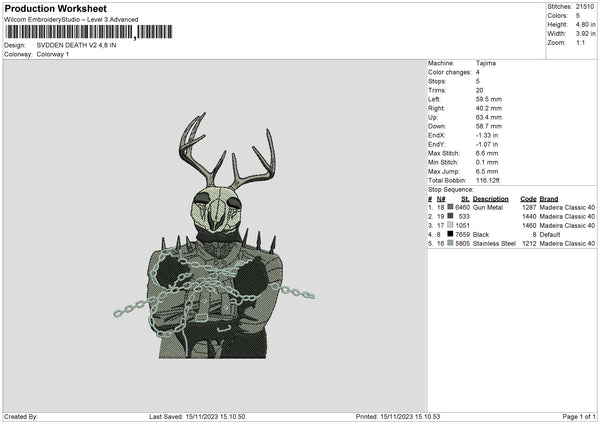The height and width of the screenshot is (424, 600).
Task: Click the thread code 1212
Action: pyautogui.click(x=529, y=243)
